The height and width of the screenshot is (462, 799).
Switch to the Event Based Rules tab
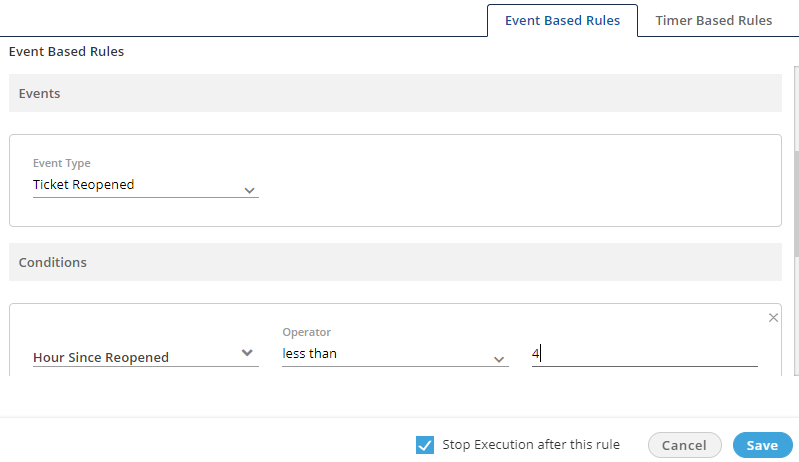[562, 20]
